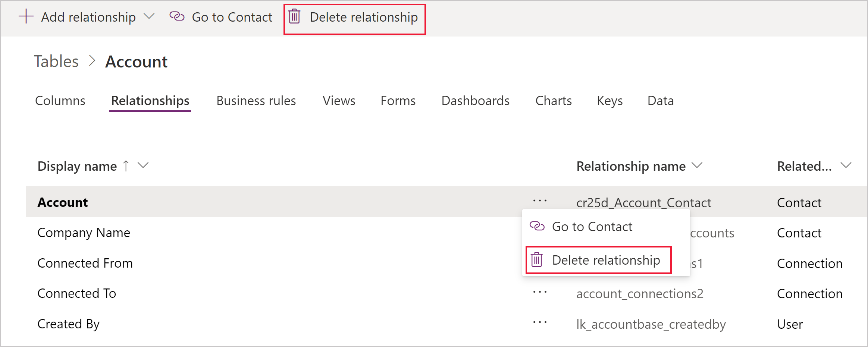Select the Relationships tab
Image resolution: width=868 pixels, height=347 pixels.
click(150, 101)
